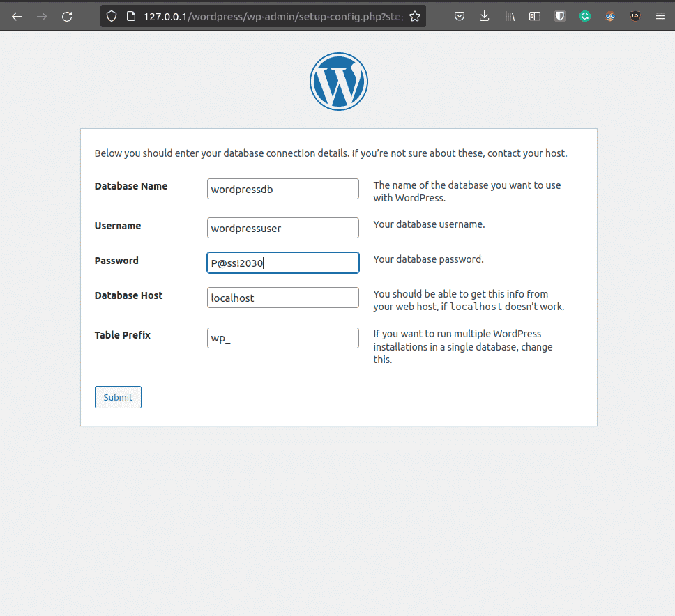Open the Firefox hamburger menu

coord(660,16)
